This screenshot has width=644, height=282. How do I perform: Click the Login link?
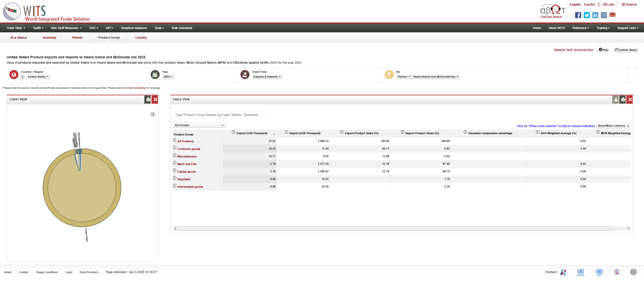coord(609,5)
